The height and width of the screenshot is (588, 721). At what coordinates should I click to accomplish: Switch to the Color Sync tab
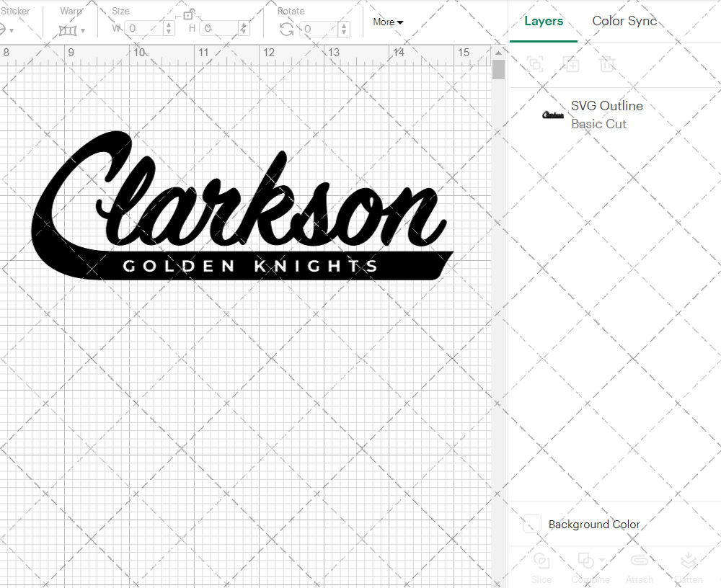point(624,21)
